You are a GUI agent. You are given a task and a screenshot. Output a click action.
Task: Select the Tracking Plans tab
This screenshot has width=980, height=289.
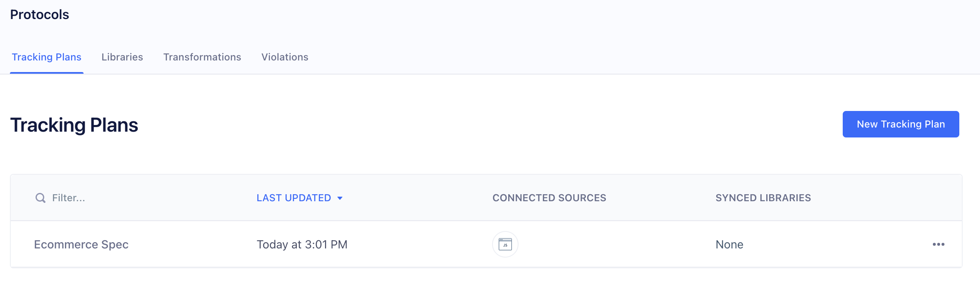pos(46,57)
